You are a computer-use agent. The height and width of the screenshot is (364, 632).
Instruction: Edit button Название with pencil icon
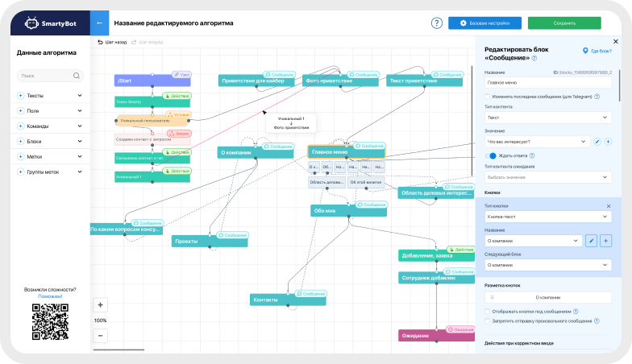tap(592, 241)
